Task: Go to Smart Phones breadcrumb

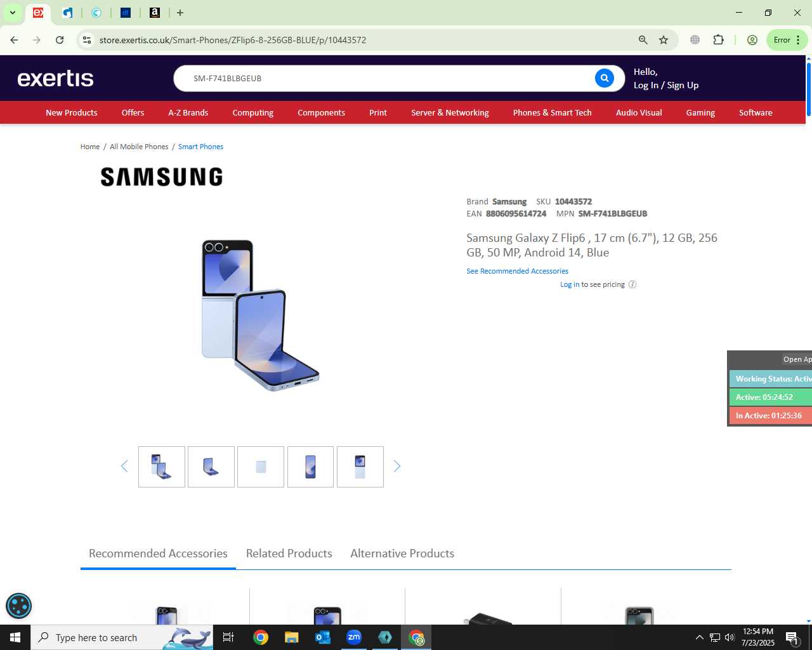Action: (x=200, y=147)
